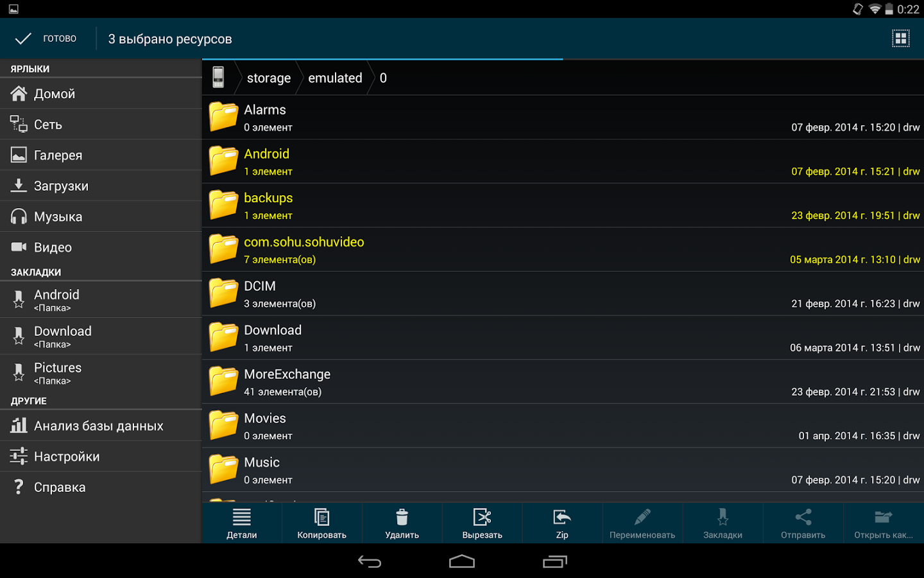The height and width of the screenshot is (578, 924).
Task: Confirm selection with the Готово checkmark
Action: coord(45,39)
